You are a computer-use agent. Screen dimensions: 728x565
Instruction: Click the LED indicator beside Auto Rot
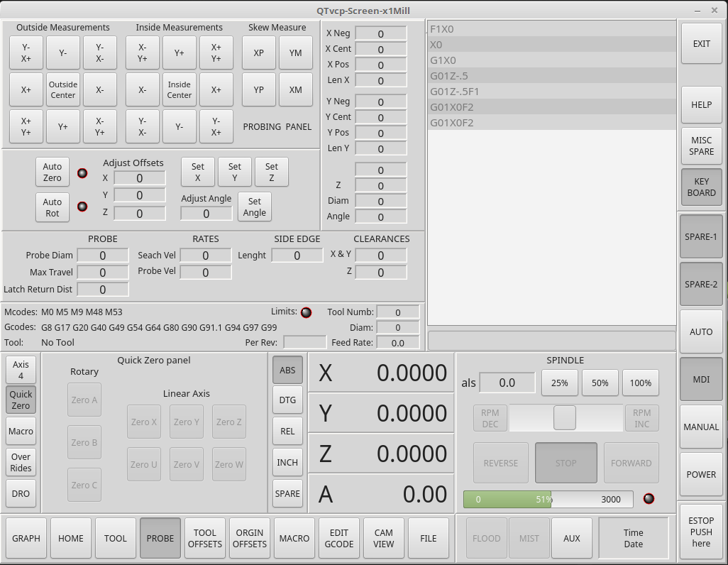[x=82, y=207]
